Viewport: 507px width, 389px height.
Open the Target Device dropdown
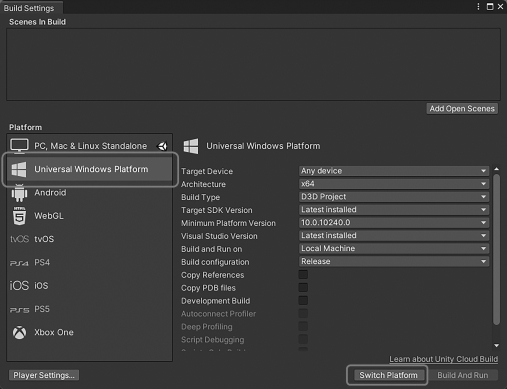394,171
